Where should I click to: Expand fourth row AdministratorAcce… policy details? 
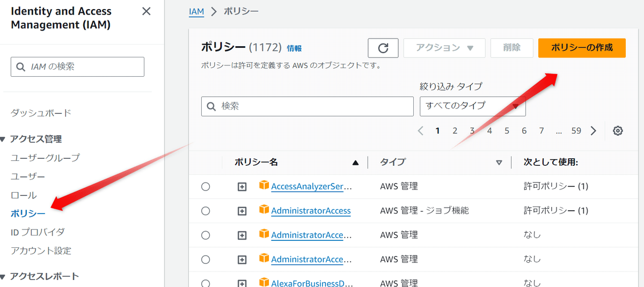tap(242, 260)
